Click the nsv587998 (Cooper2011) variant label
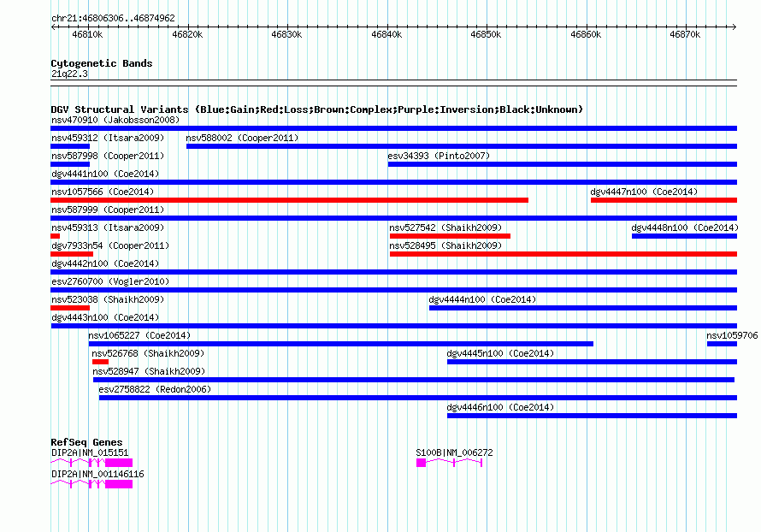Image resolution: width=761 pixels, height=532 pixels. [x=108, y=156]
